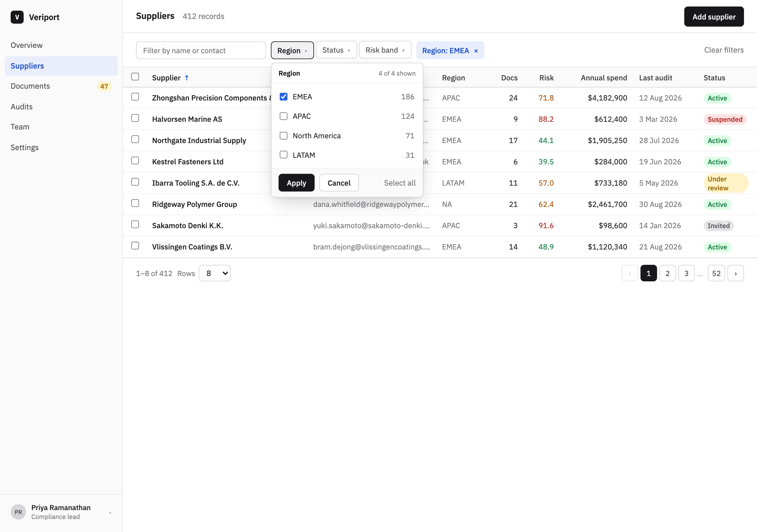
Task: Expand the Priya Ramanathan account menu caret
Action: pos(110,512)
